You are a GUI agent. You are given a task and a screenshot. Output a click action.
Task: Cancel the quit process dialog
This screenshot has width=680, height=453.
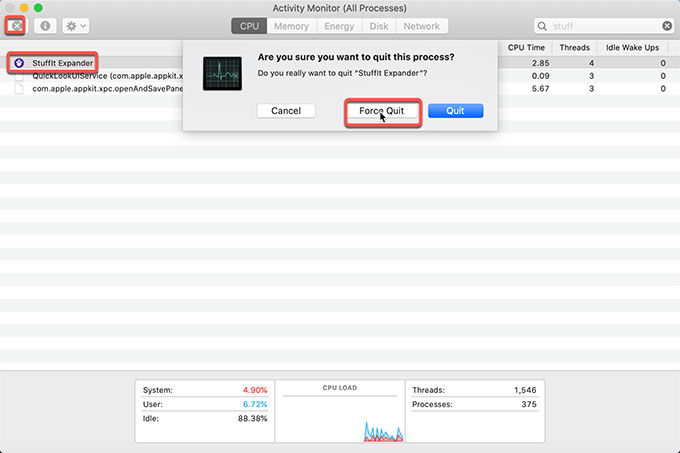tap(286, 111)
